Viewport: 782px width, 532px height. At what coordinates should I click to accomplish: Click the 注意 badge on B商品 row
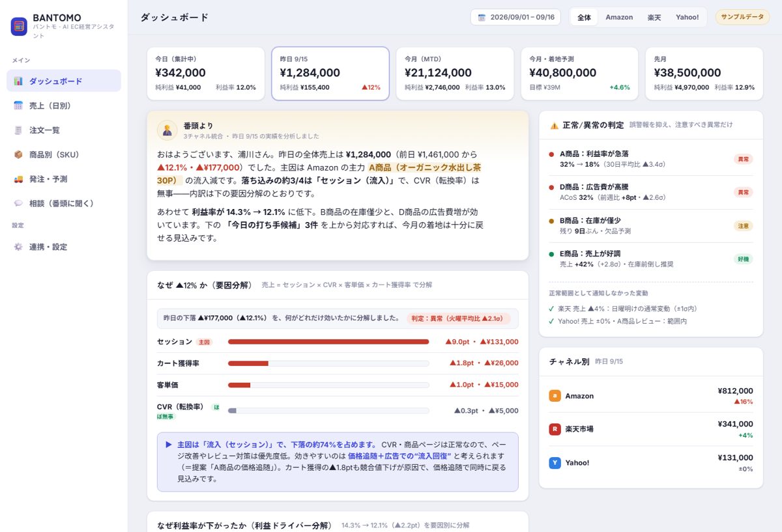point(744,226)
